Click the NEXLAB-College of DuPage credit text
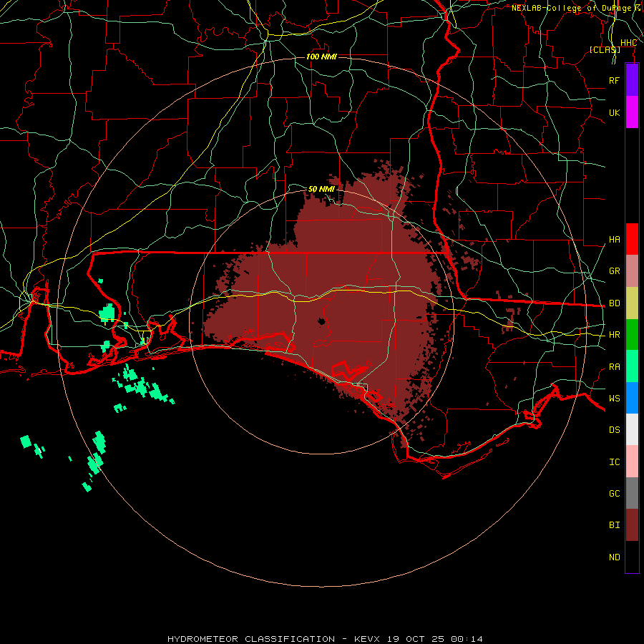 coord(571,8)
